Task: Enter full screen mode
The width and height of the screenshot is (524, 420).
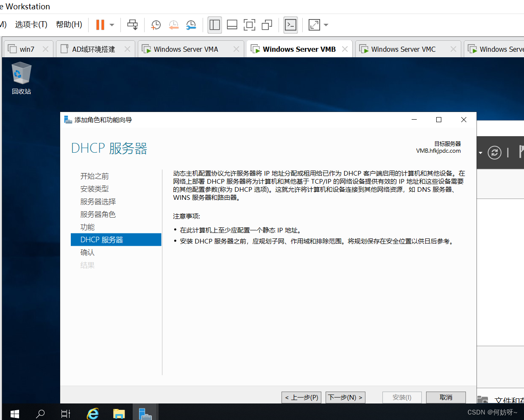Action: pyautogui.click(x=249, y=25)
